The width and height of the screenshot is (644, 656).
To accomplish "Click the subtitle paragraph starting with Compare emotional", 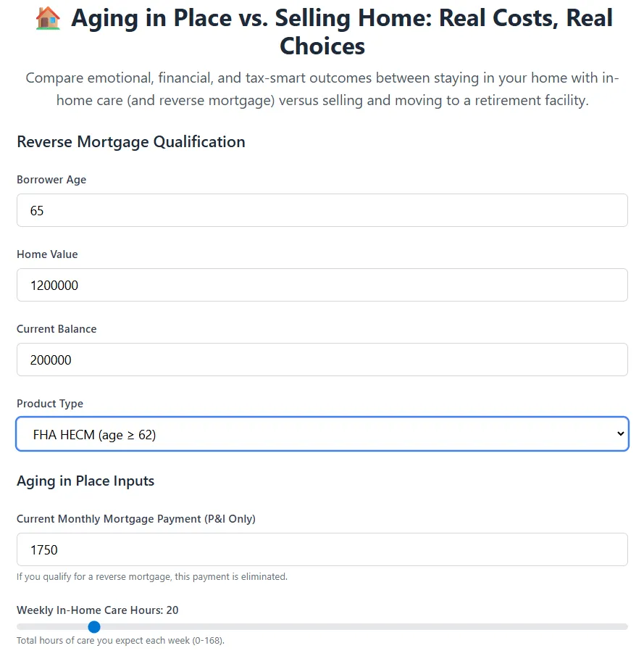I will [x=322, y=89].
